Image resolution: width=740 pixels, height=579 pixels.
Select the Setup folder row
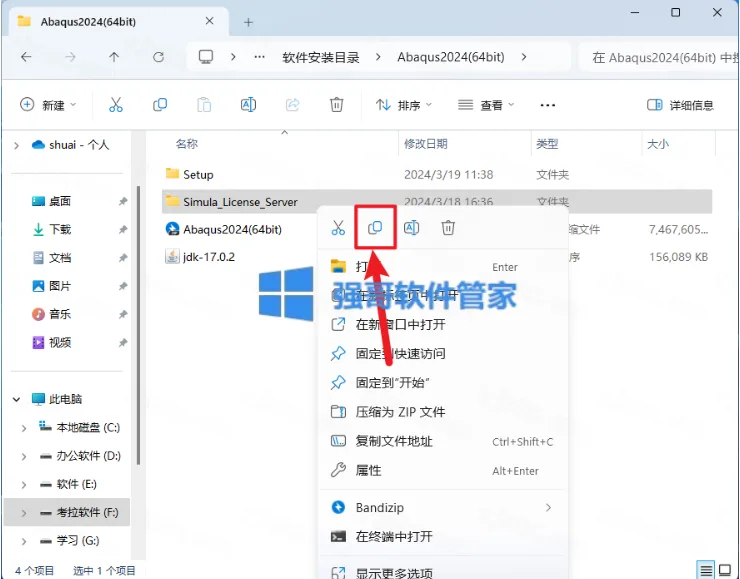(437, 175)
